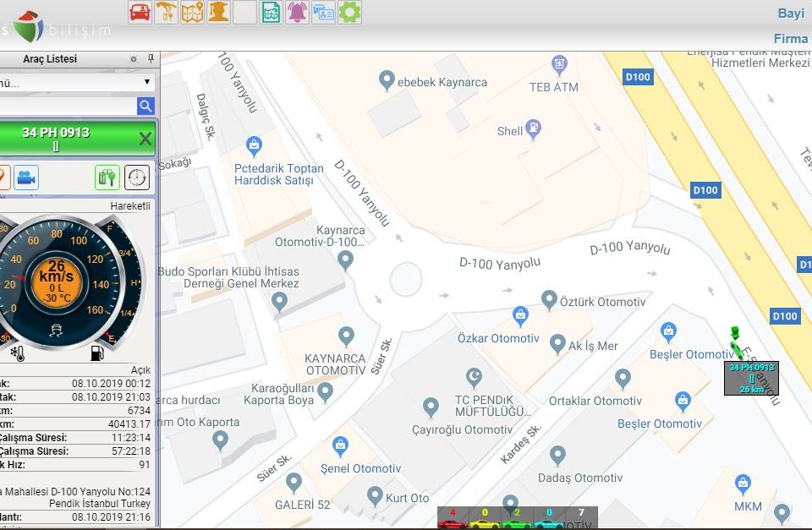The width and height of the screenshot is (812, 530).
Task: Click the Karaoğulları Kaporta Boya pin
Action: (325, 392)
